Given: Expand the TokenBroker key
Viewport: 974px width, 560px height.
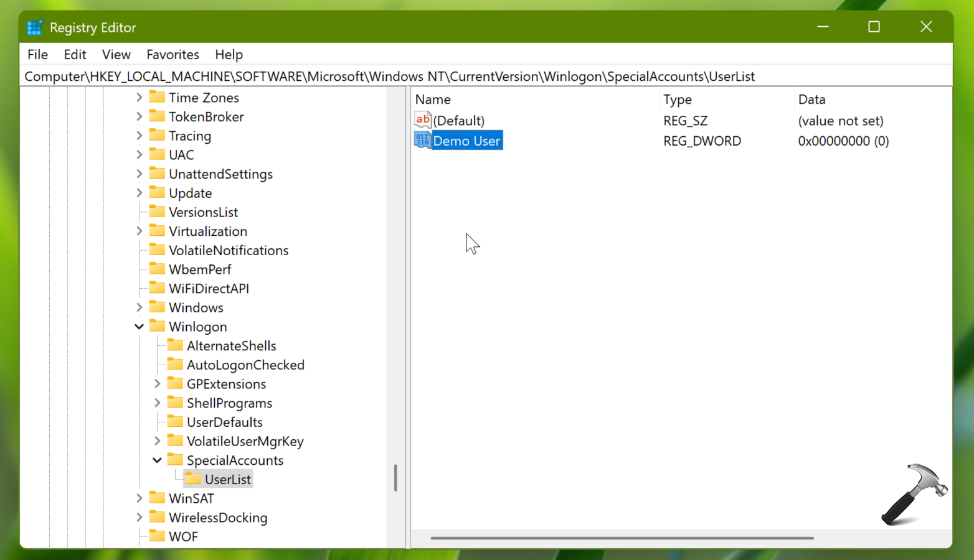Looking at the screenshot, I should tap(139, 117).
